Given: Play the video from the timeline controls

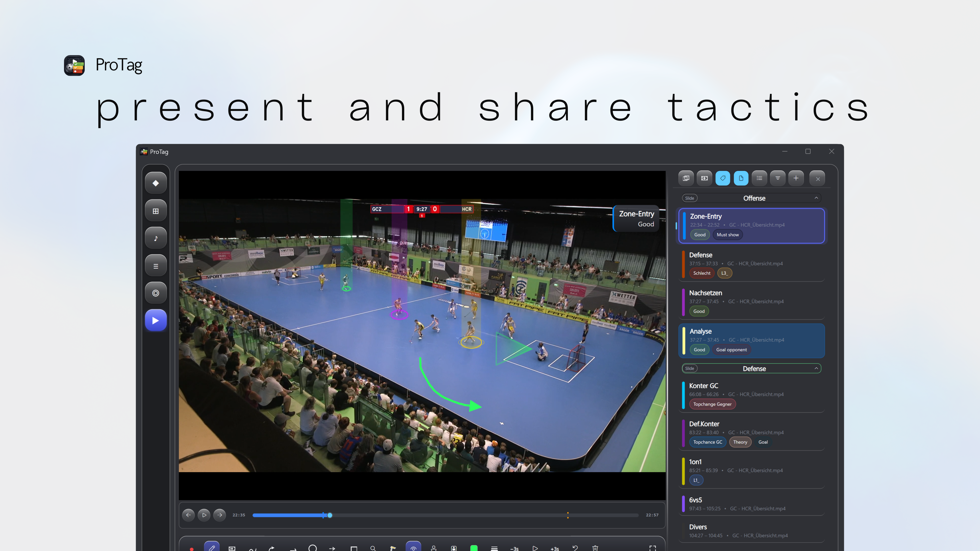Looking at the screenshot, I should coord(204,515).
